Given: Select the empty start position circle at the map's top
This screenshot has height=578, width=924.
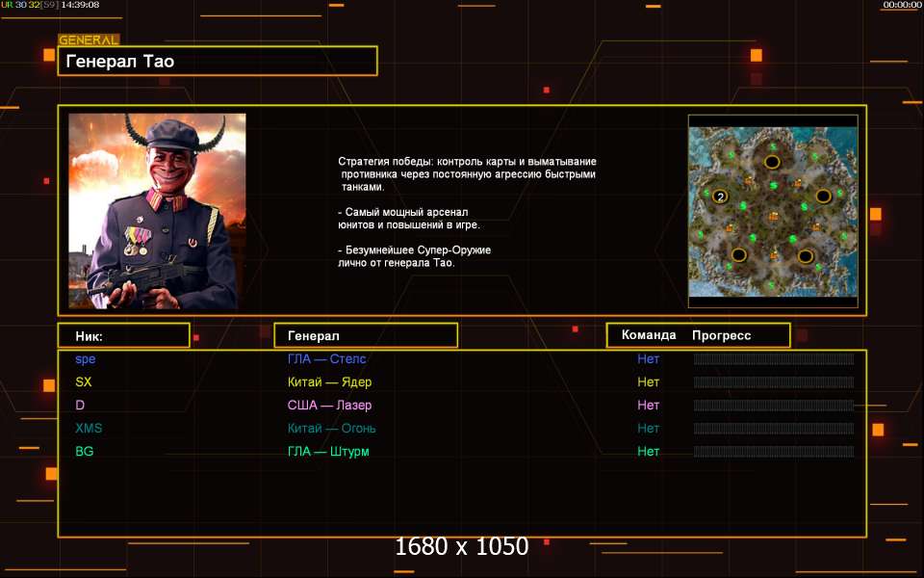Looking at the screenshot, I should pos(772,162).
